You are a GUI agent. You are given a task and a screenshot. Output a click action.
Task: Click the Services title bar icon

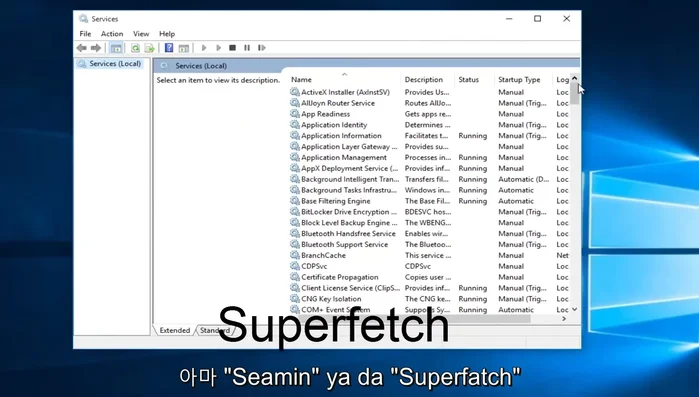click(83, 19)
